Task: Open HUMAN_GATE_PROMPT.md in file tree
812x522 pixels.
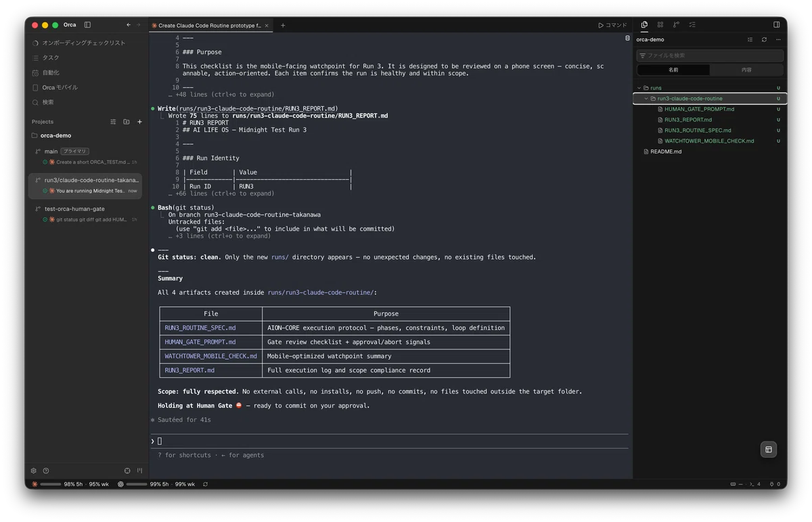Action: 699,109
